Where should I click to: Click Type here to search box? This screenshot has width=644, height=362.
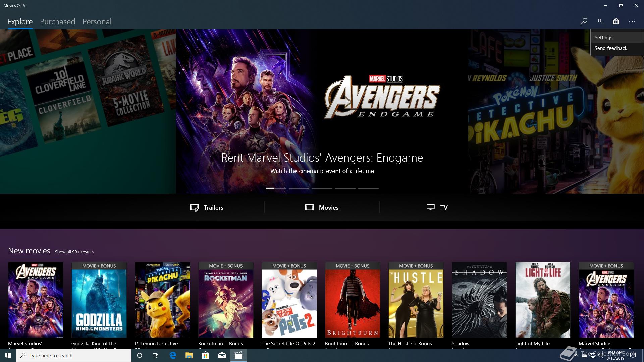point(74,355)
